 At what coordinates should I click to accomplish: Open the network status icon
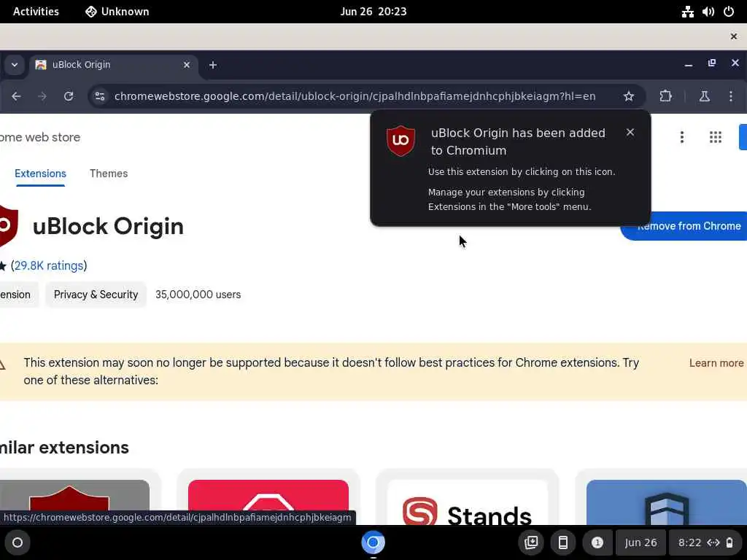pos(687,12)
